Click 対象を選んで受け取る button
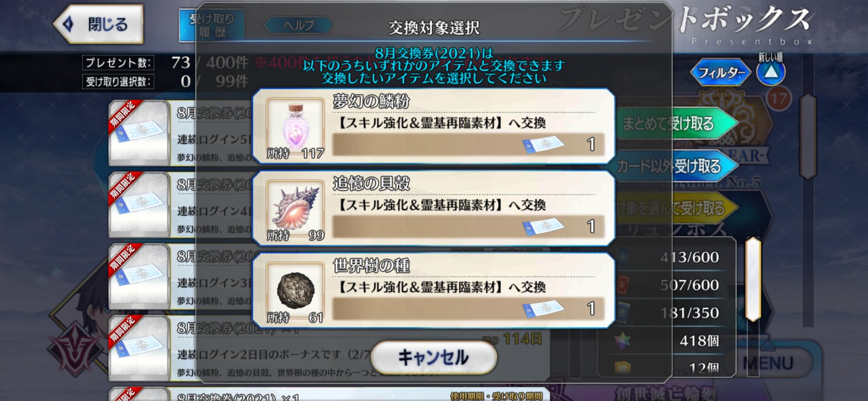The width and height of the screenshot is (868, 401). coord(675,209)
